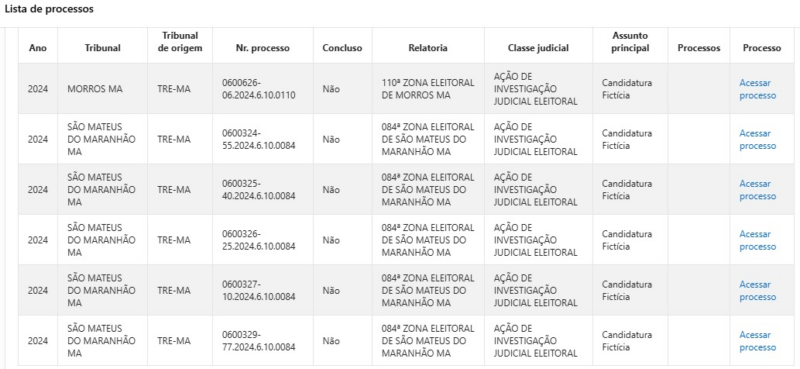Click the Classe judicial column header

538,48
